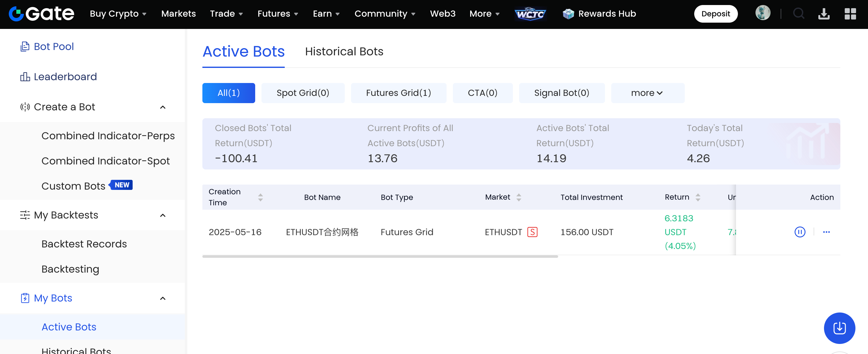The height and width of the screenshot is (354, 868).
Task: Pause the ETHUSDT futures grid bot
Action: coord(799,232)
